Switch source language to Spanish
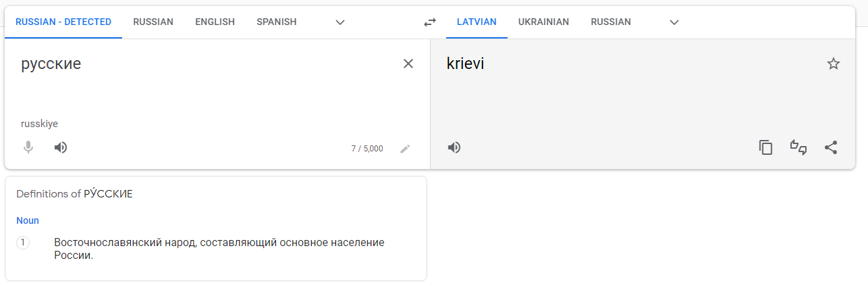The height and width of the screenshot is (286, 868). point(276,22)
